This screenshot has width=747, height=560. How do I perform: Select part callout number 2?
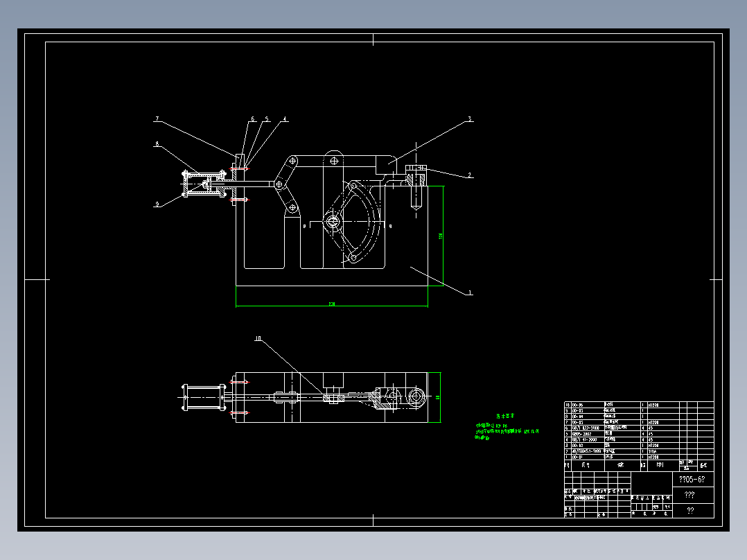point(469,175)
